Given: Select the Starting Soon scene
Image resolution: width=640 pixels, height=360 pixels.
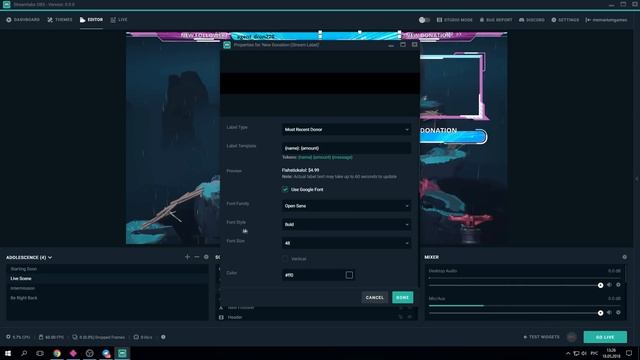Looking at the screenshot, I should tap(107, 269).
